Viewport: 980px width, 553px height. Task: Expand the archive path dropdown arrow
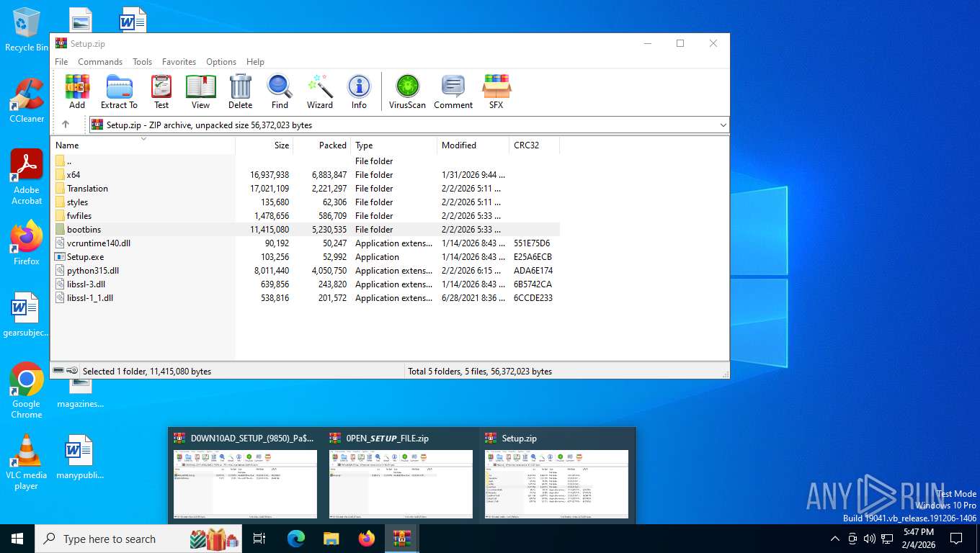click(x=723, y=125)
